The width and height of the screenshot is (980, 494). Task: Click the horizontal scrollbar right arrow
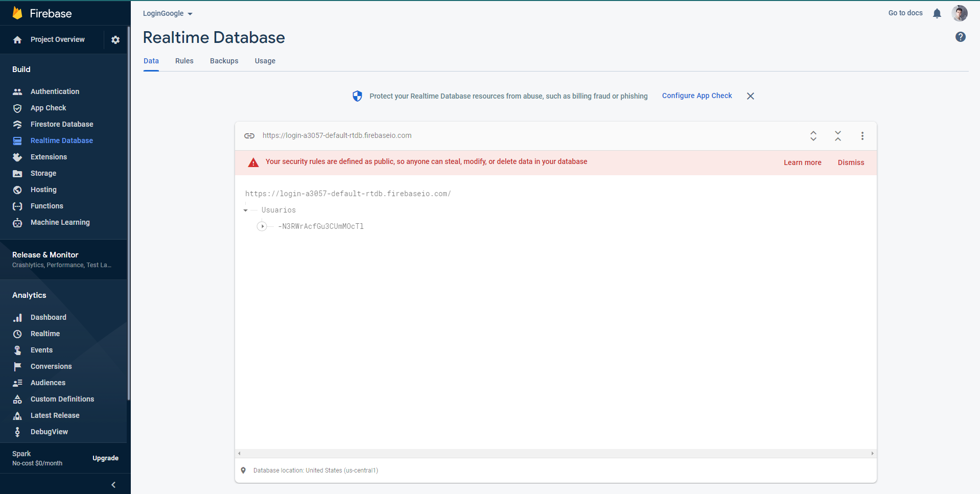[872, 454]
